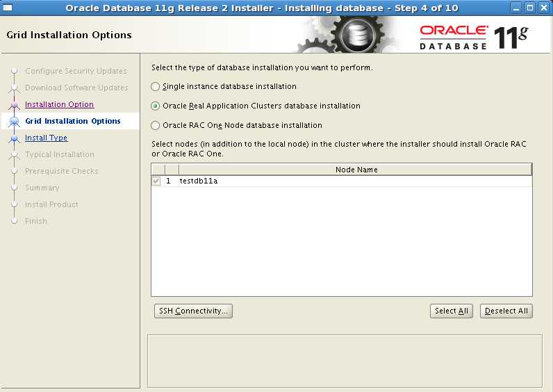Jump to Install Type step link
This screenshot has height=392, width=553.
[46, 138]
